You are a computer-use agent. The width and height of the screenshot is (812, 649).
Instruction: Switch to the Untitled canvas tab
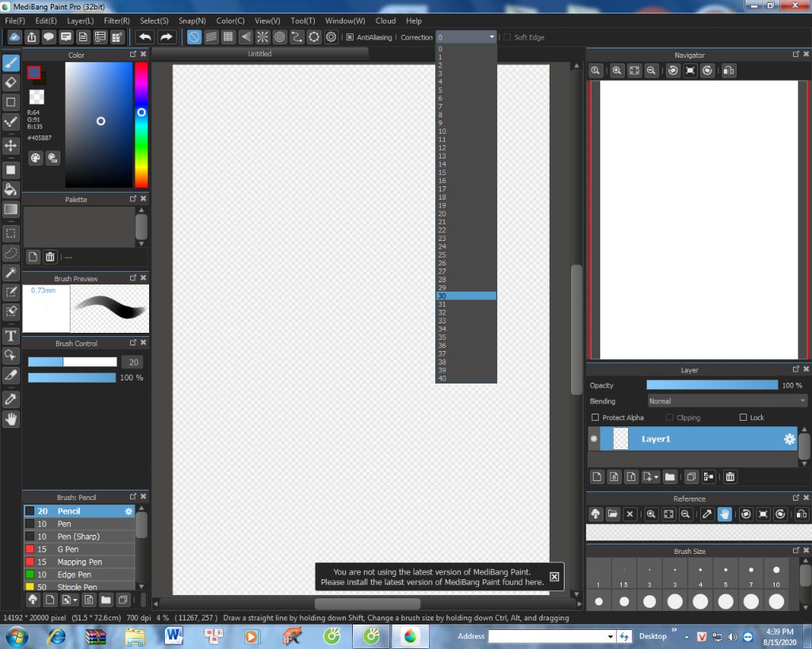tap(259, 54)
